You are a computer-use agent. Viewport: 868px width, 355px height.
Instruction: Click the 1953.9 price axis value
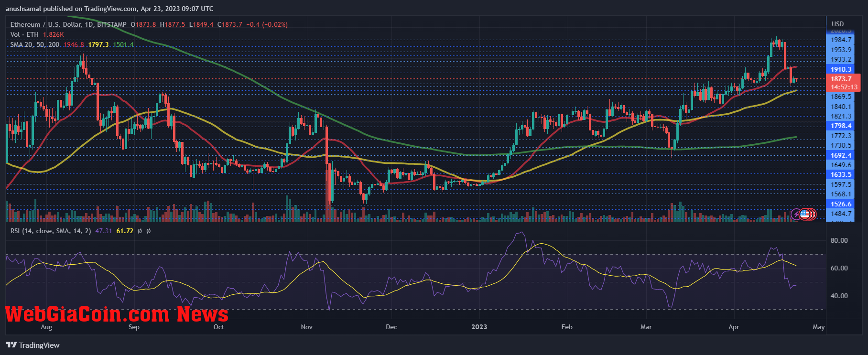coord(841,50)
